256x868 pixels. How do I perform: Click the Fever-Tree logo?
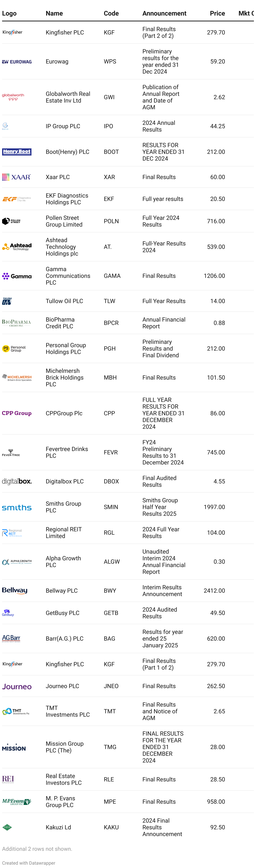pyautogui.click(x=11, y=452)
